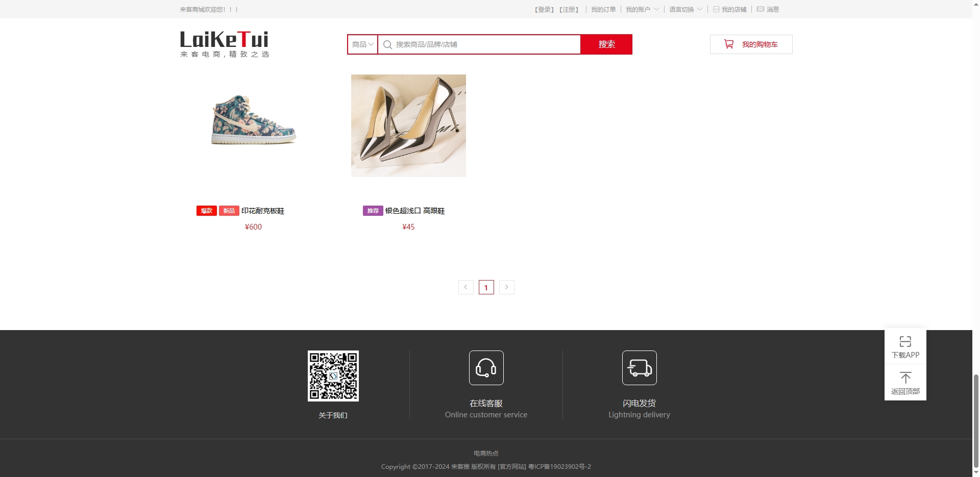Click into the product search input field
The width and height of the screenshot is (980, 477).
click(x=485, y=45)
